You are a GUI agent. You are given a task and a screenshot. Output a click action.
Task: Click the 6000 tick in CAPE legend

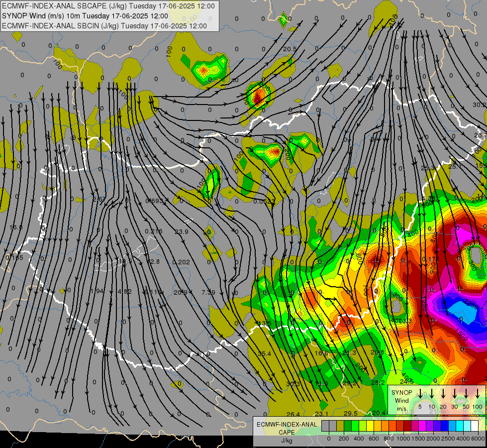tap(479, 439)
